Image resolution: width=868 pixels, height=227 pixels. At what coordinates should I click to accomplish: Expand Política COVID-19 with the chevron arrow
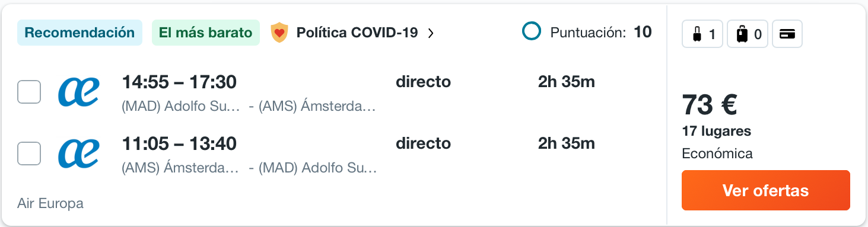click(431, 33)
